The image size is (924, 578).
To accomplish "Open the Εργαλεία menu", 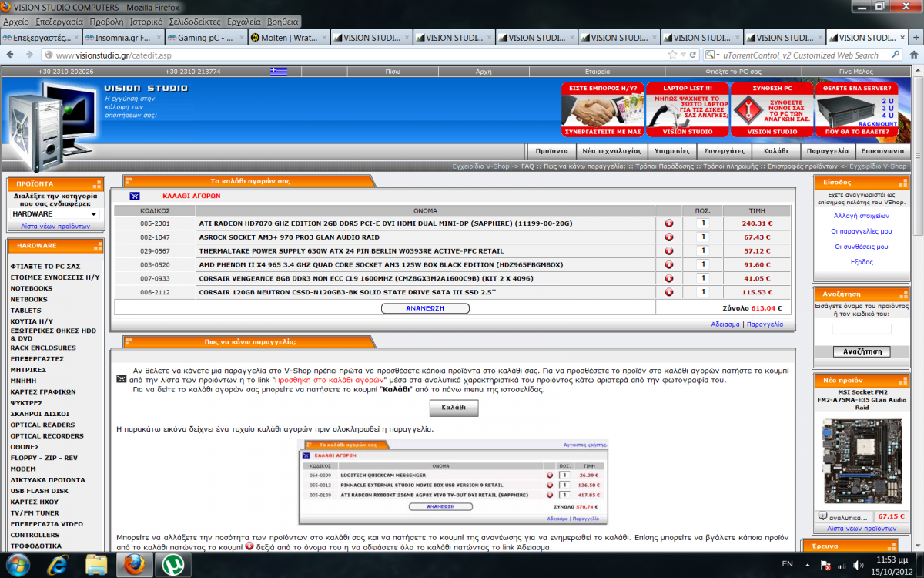I will (x=243, y=22).
